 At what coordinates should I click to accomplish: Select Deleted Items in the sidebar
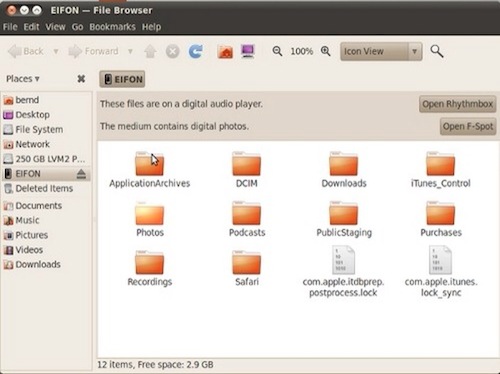[x=45, y=188]
